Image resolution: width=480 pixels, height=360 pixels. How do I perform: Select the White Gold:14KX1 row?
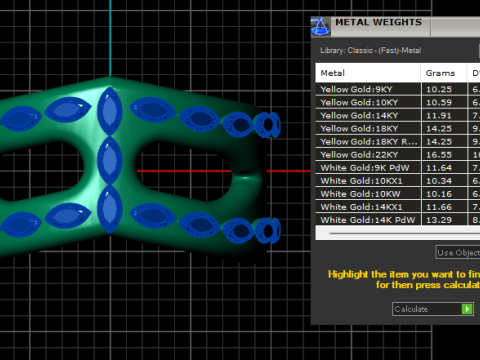[x=398, y=207]
